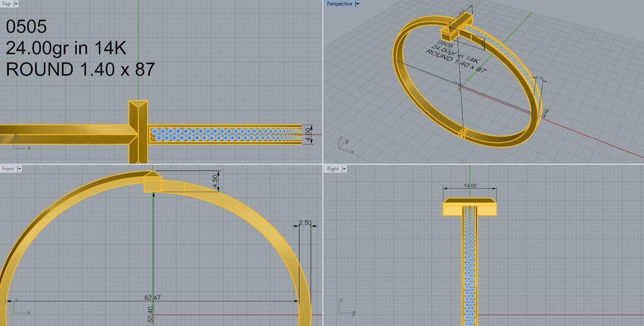Click the axis icon in Perspective viewport

[x=346, y=145]
